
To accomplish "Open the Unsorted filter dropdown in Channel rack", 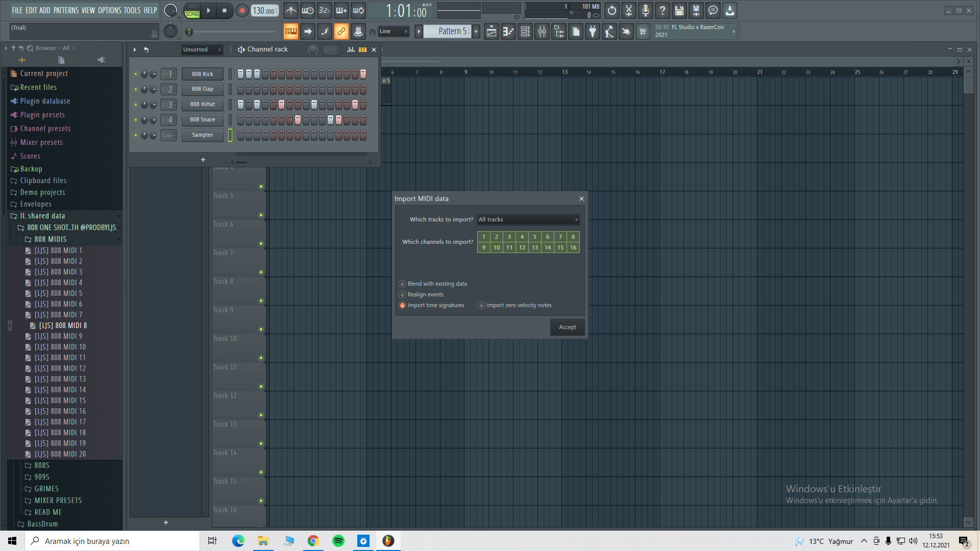I will point(202,49).
